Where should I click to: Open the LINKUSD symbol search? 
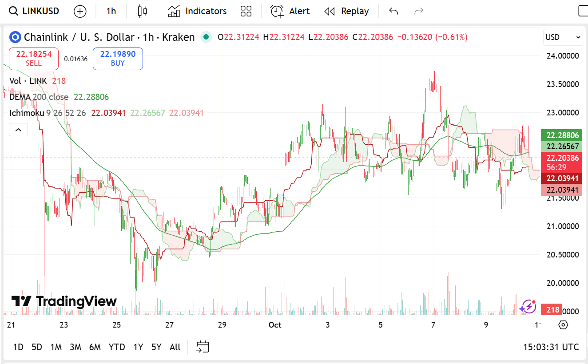(35, 11)
